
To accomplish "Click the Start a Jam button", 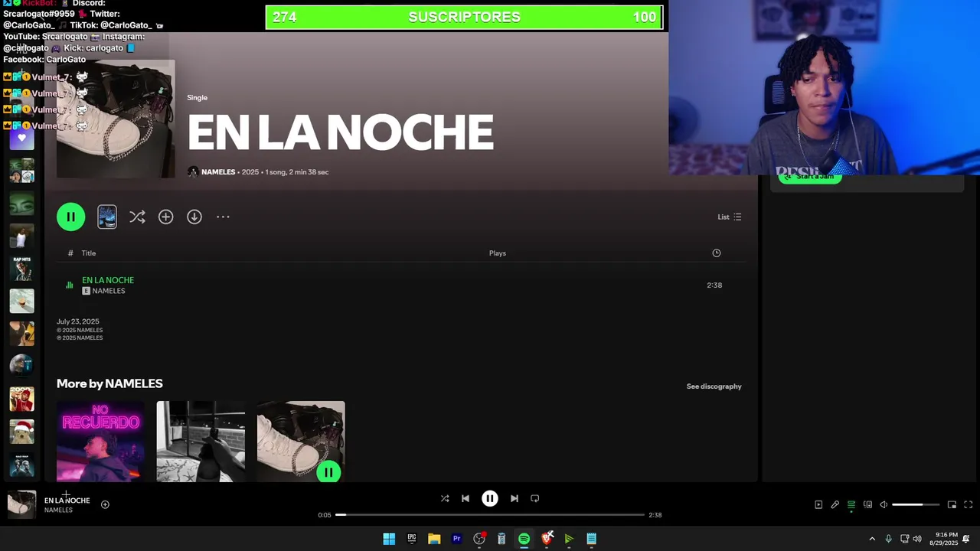I will [x=810, y=178].
